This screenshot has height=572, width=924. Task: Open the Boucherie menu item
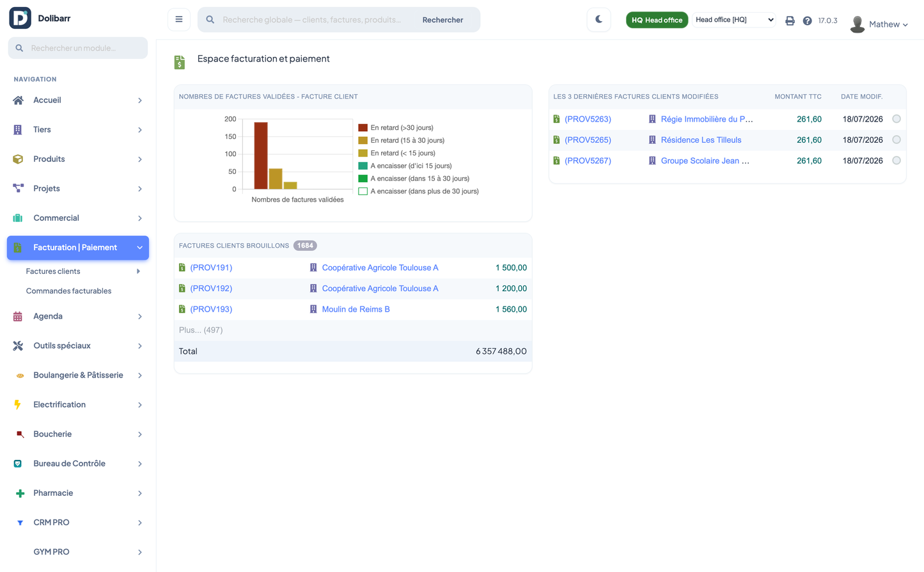78,434
